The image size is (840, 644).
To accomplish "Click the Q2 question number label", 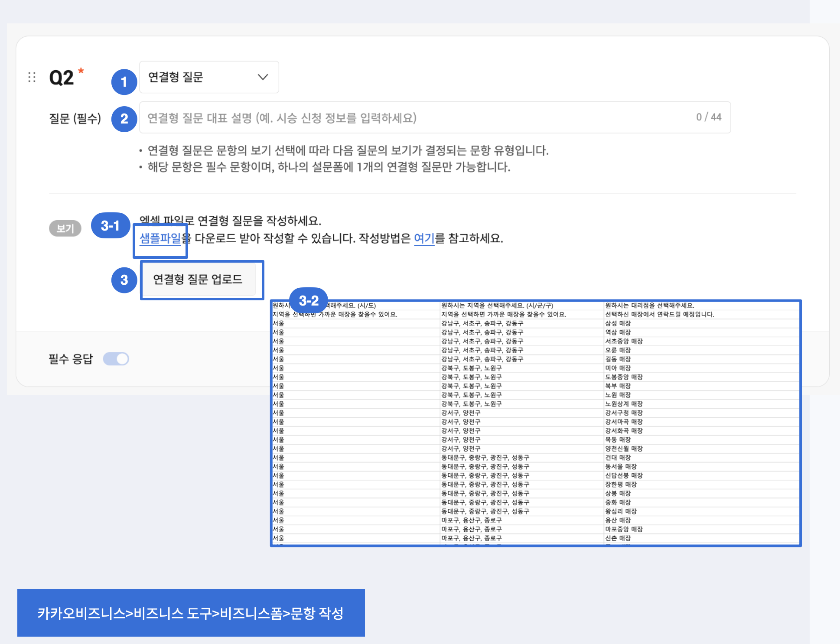I will coord(61,78).
